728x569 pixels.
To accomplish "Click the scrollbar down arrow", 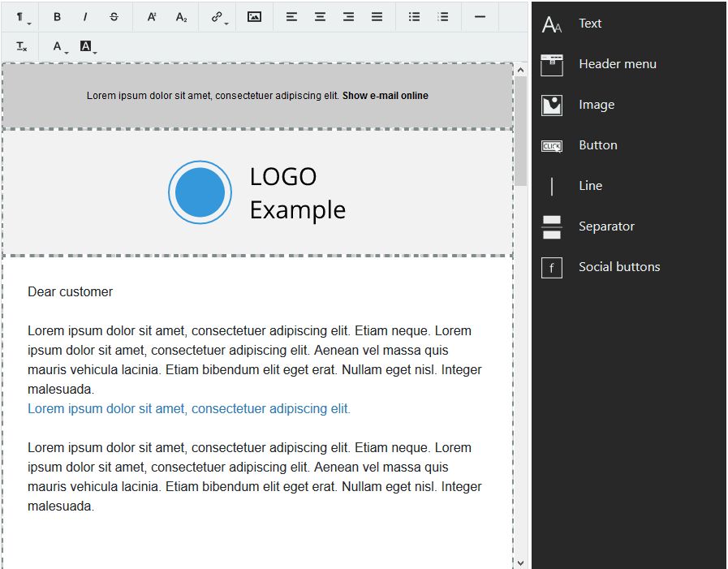I will coord(520,563).
